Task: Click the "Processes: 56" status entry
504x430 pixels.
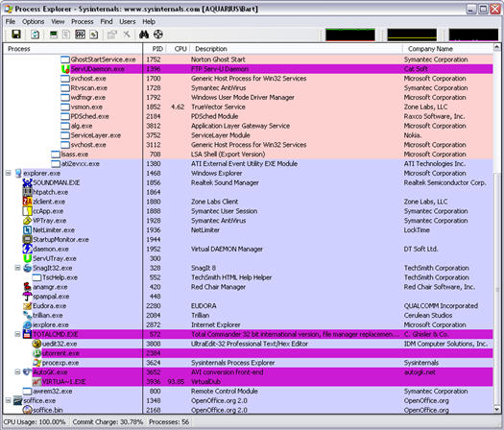Action: click(169, 422)
